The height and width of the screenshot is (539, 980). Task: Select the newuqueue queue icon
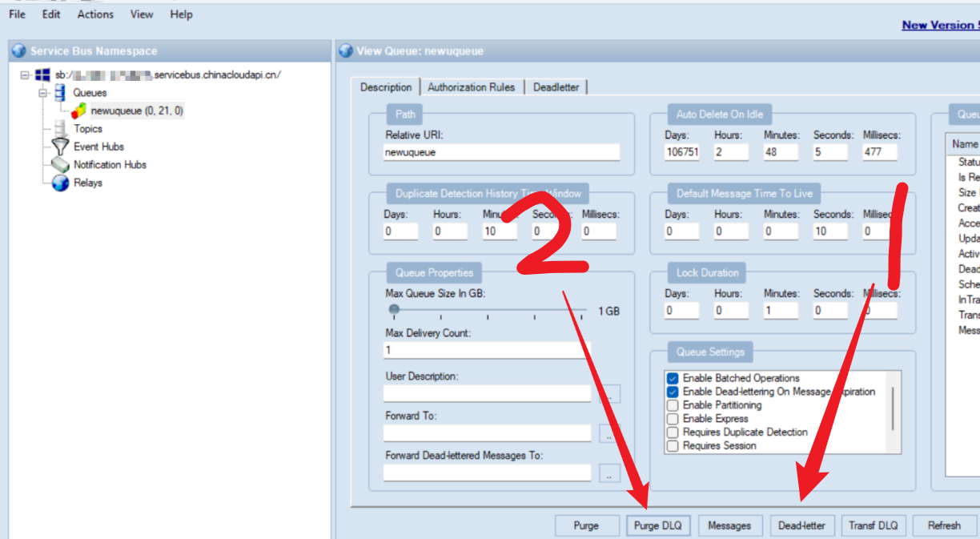[78, 111]
